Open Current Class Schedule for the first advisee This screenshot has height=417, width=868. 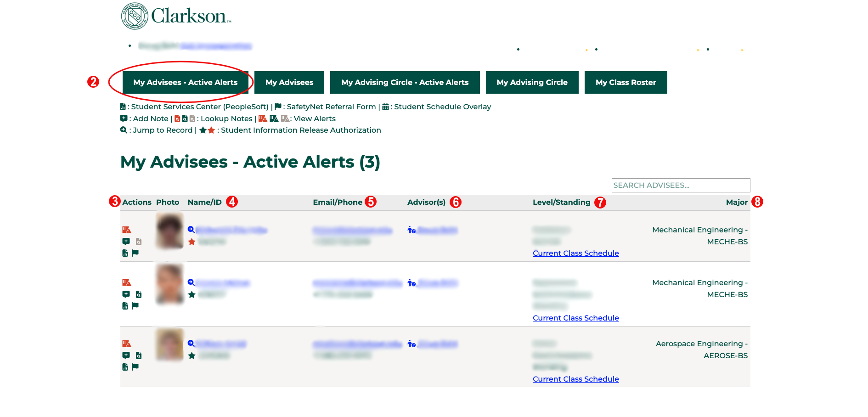[575, 253]
